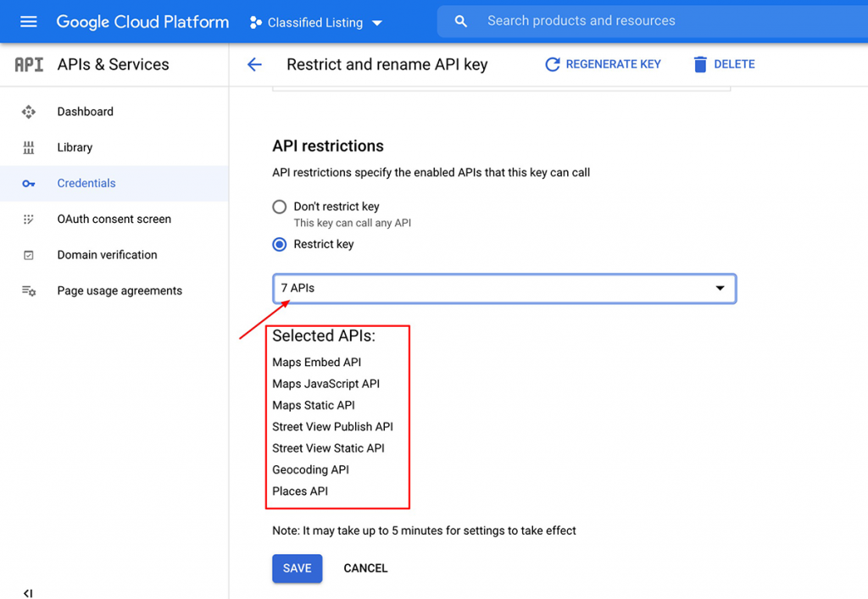Click the trash delete icon
Image resolution: width=868 pixels, height=599 pixels.
(x=699, y=64)
